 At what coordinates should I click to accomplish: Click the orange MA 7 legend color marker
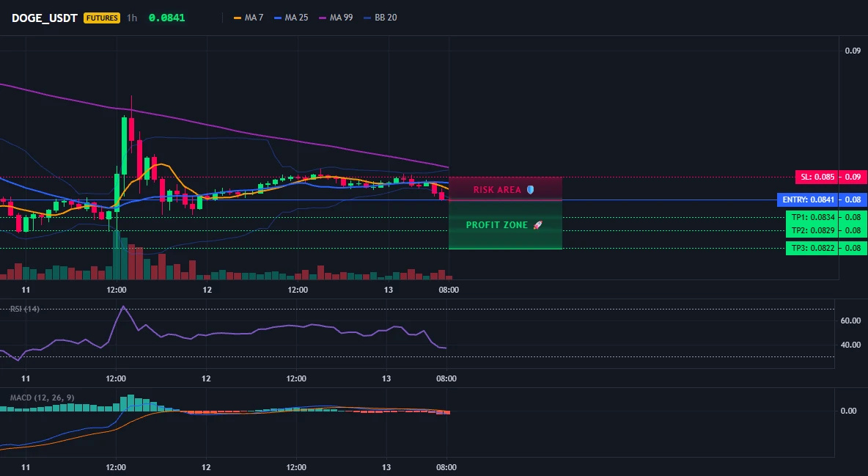pyautogui.click(x=238, y=18)
